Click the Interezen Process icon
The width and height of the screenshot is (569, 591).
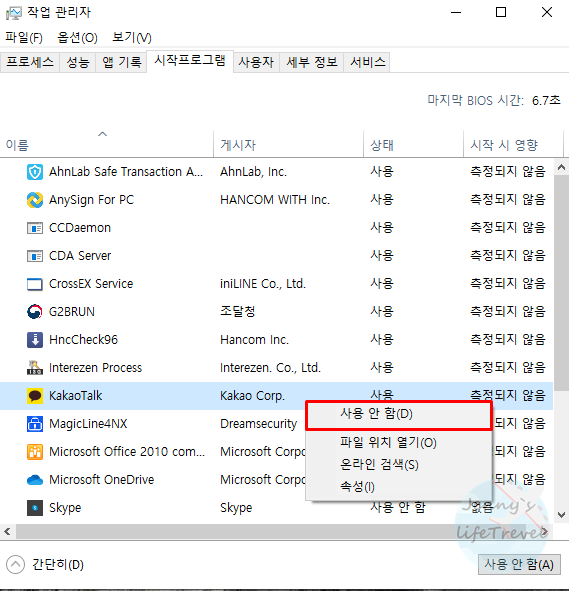point(35,368)
